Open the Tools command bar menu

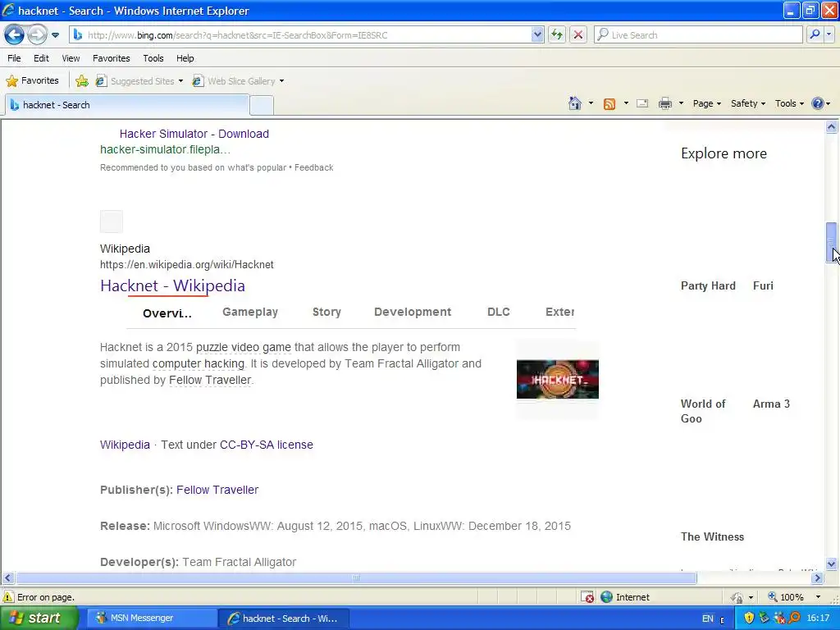coord(789,103)
